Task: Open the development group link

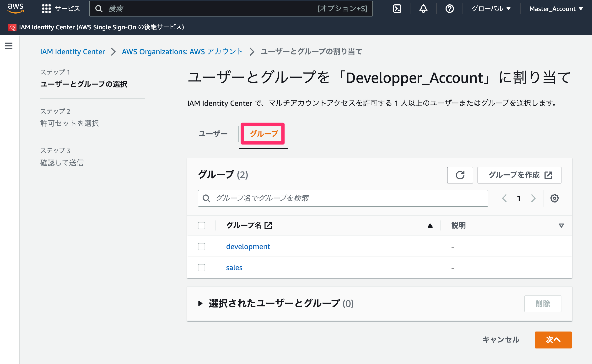Action: coord(248,246)
